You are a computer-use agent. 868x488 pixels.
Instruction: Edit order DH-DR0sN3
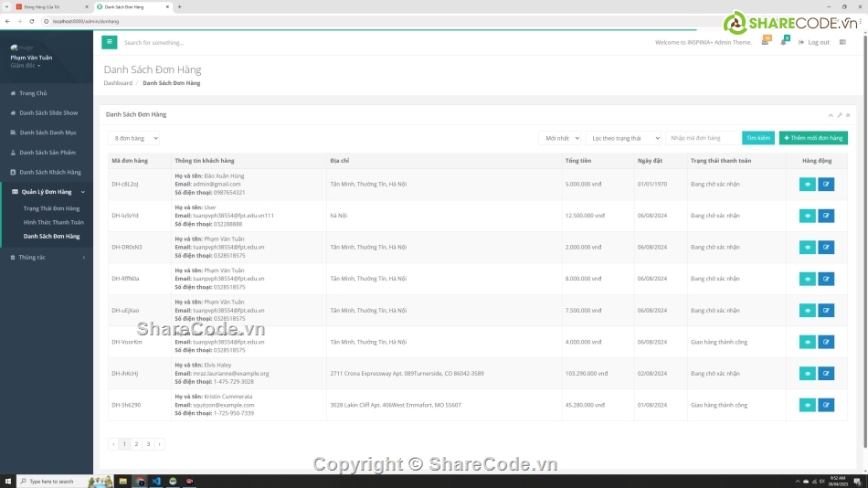[826, 247]
